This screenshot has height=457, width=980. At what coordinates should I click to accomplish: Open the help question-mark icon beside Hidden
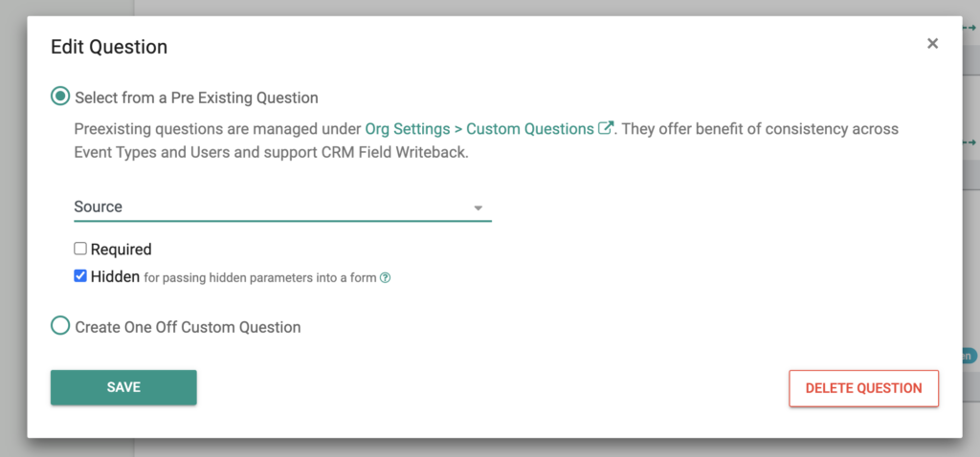tap(386, 278)
